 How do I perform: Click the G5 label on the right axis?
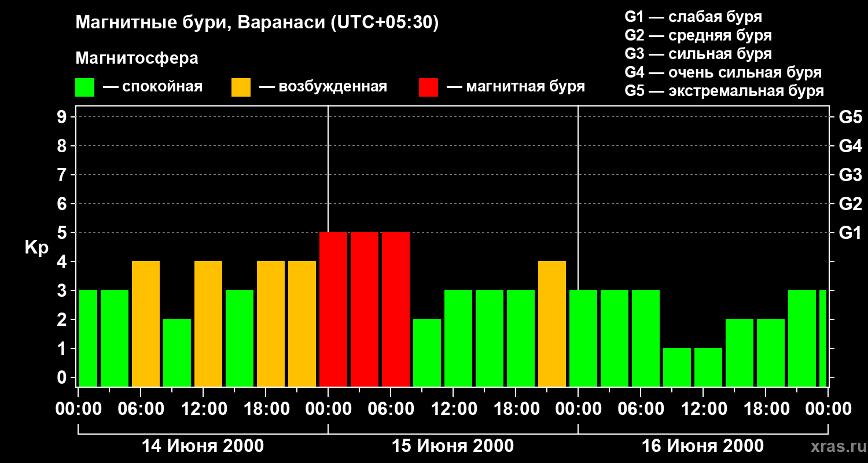[x=850, y=117]
